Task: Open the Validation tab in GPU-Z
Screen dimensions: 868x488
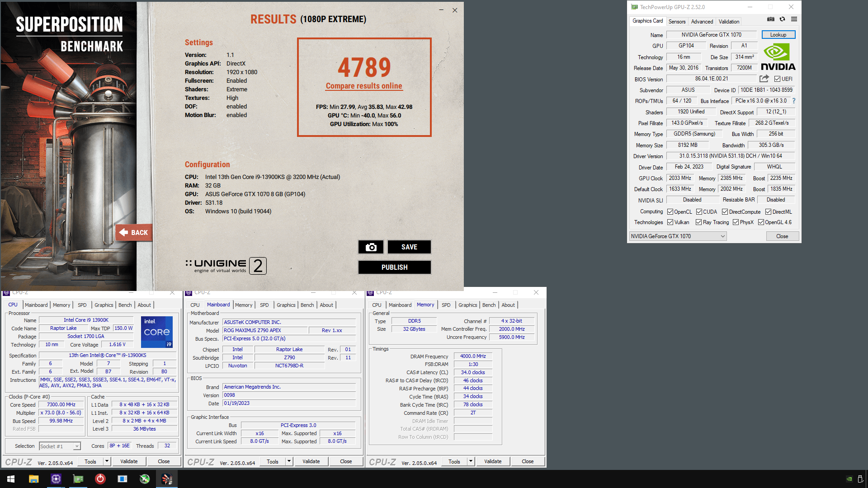Action: [729, 22]
